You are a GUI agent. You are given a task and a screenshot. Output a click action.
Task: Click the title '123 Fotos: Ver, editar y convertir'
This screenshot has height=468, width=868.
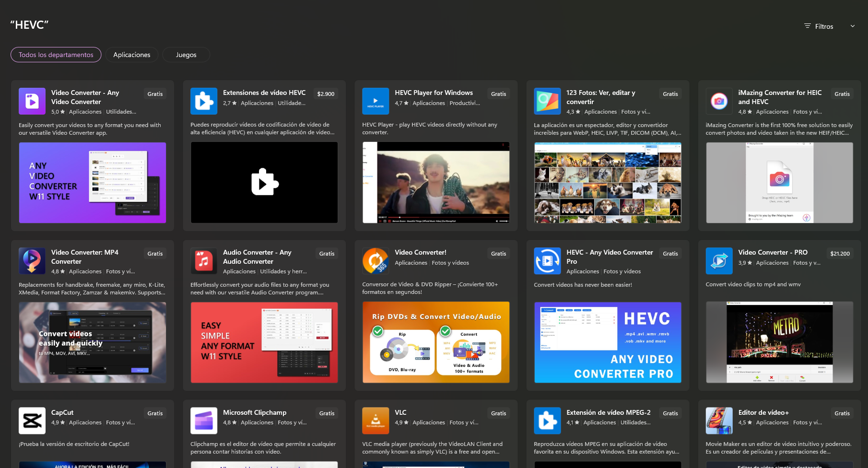tap(600, 97)
